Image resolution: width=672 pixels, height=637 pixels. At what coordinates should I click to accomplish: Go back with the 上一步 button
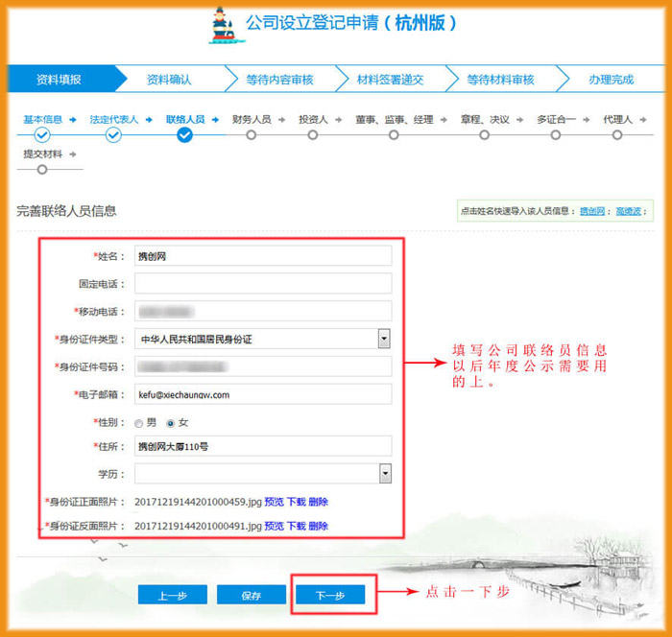pos(172,596)
